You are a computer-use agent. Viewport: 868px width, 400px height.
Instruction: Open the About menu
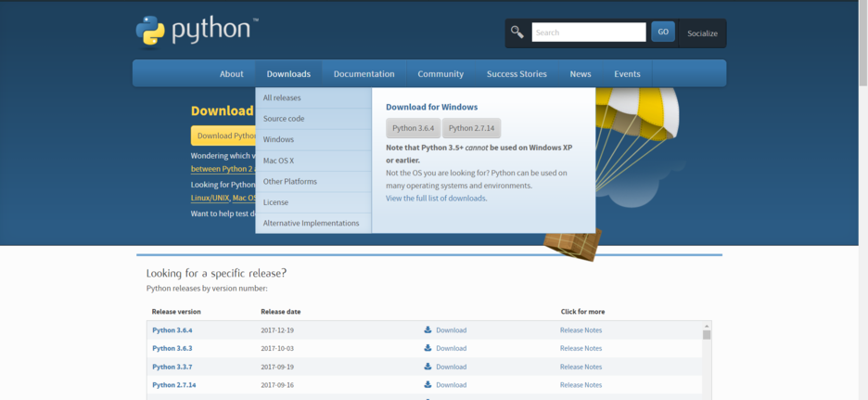click(x=232, y=73)
